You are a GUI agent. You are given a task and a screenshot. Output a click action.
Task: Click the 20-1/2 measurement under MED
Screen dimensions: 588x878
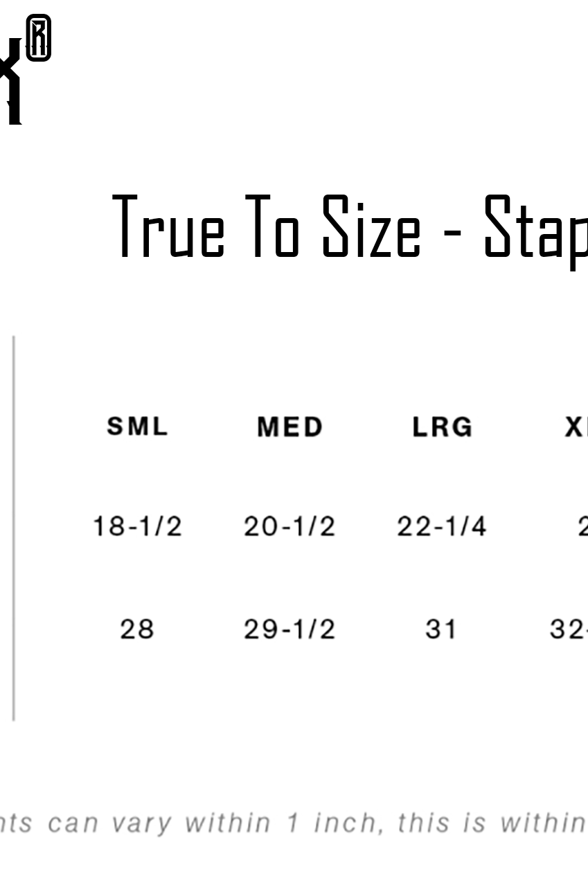289,527
